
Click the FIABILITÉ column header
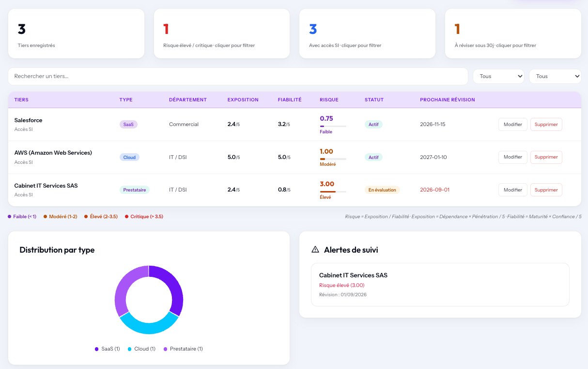(x=290, y=100)
